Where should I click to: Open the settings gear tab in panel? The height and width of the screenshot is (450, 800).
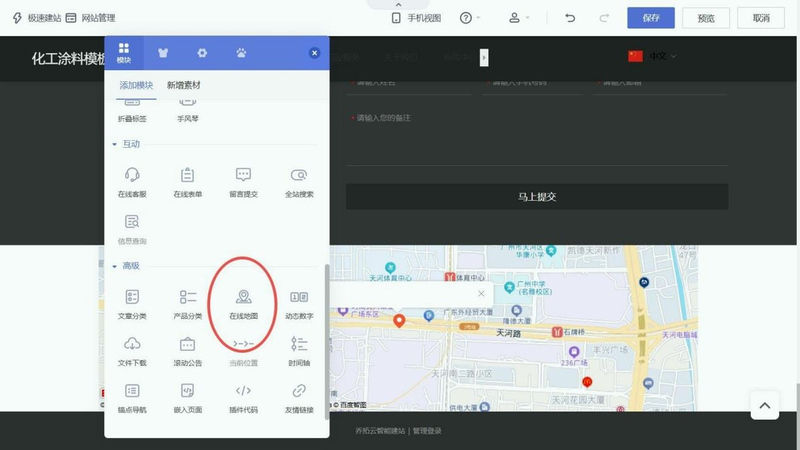(x=202, y=53)
